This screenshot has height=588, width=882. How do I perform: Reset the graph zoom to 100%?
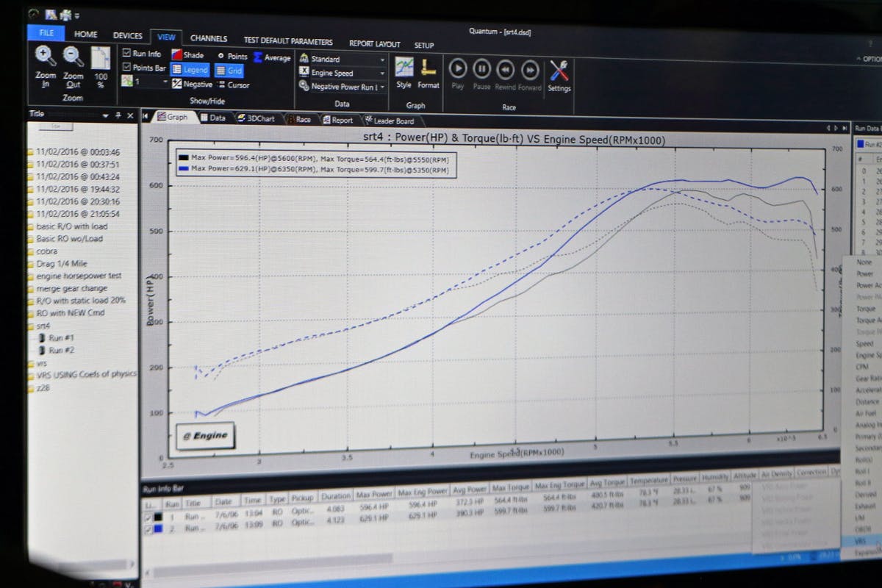(x=101, y=59)
